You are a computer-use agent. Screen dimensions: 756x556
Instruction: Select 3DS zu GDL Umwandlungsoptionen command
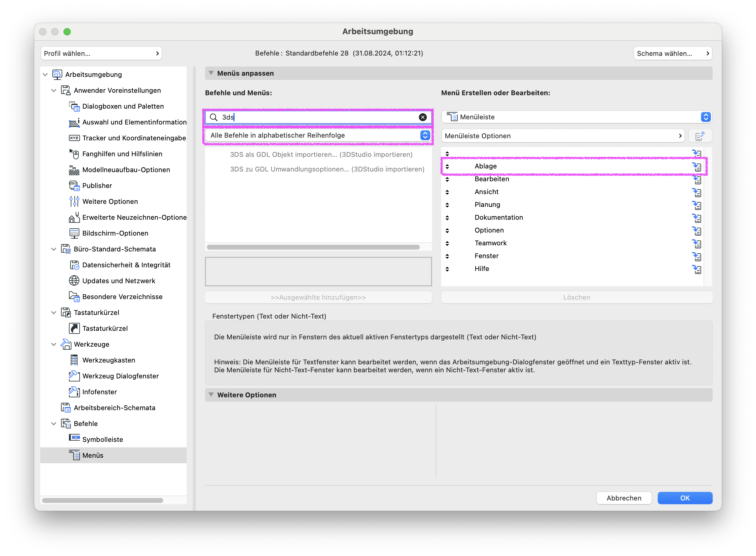327,169
